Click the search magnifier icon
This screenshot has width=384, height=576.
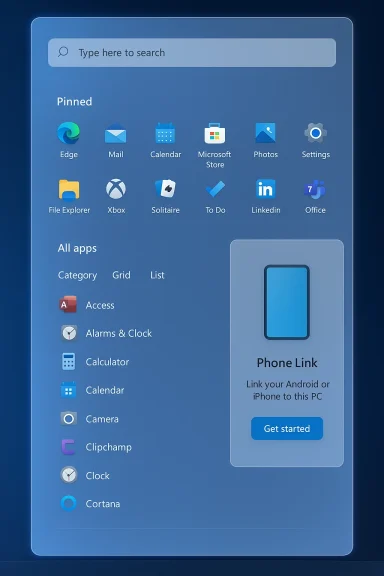[x=63, y=52]
